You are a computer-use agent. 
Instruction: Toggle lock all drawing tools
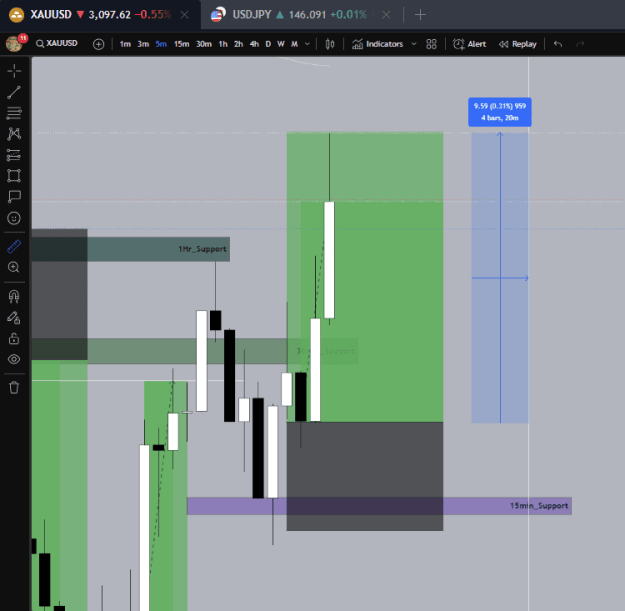14,338
